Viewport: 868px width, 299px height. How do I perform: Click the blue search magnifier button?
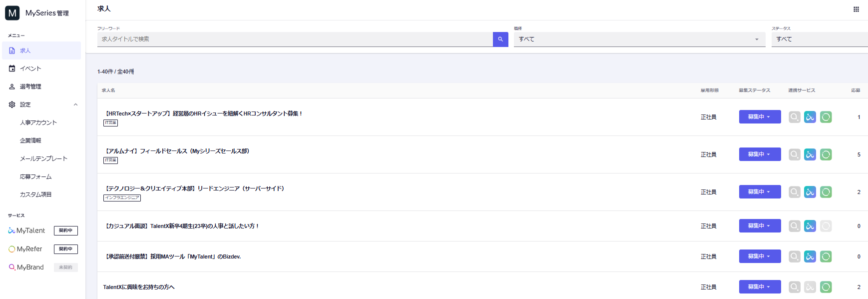(500, 39)
